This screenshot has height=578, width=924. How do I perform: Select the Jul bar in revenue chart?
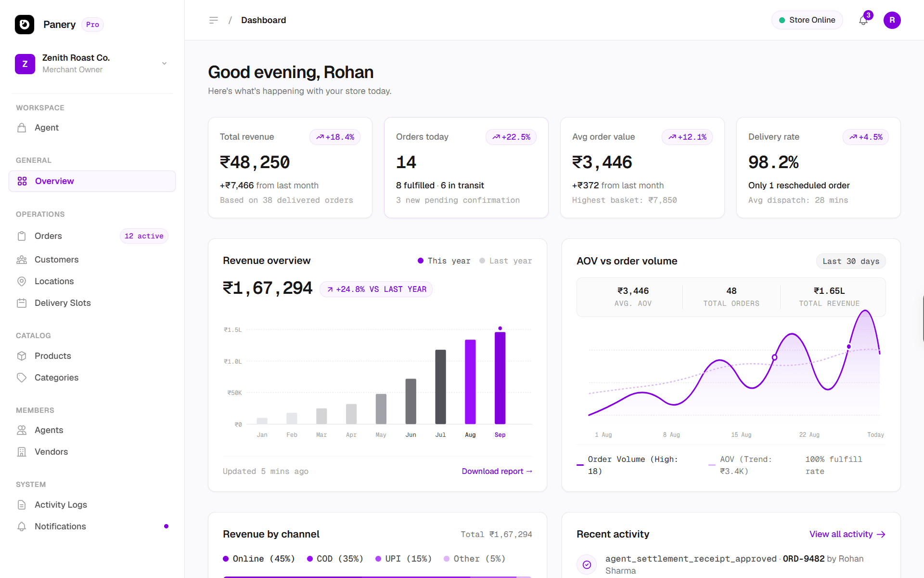[440, 387]
